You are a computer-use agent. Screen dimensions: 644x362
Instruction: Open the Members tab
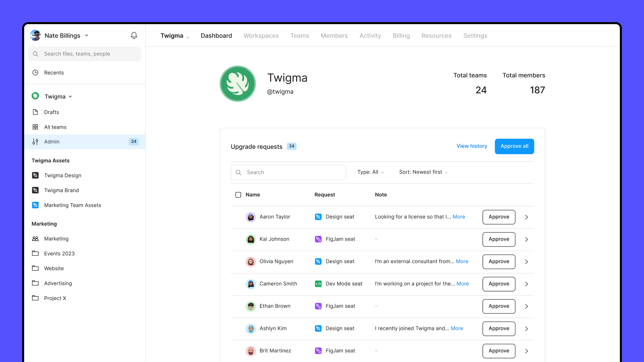point(334,36)
